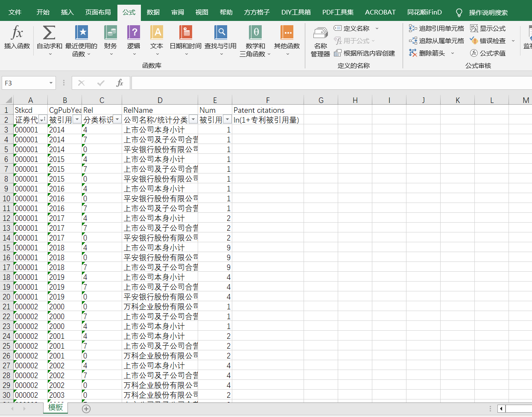This screenshot has width=532, height=417.
Task: Click horizontal scrollbar left arrow
Action: (502, 409)
